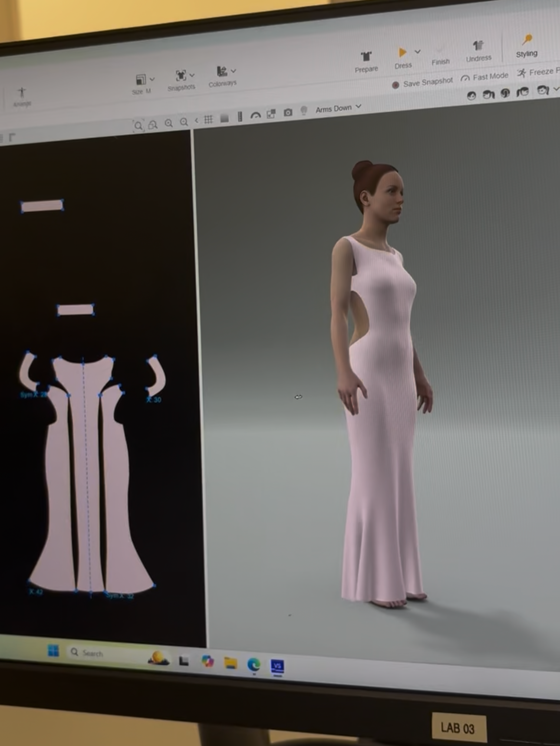Screen dimensions: 560x746
Task: Open the Windows Start menu
Action: coord(53,651)
